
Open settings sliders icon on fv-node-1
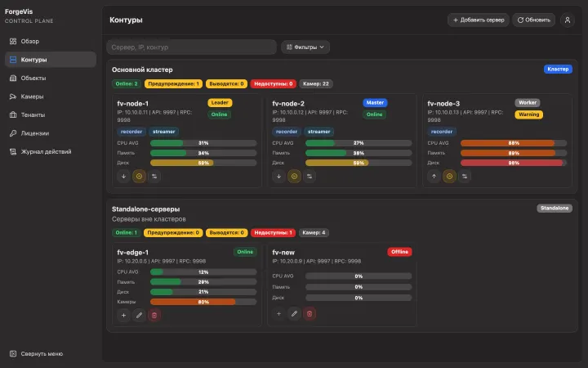[x=154, y=176]
